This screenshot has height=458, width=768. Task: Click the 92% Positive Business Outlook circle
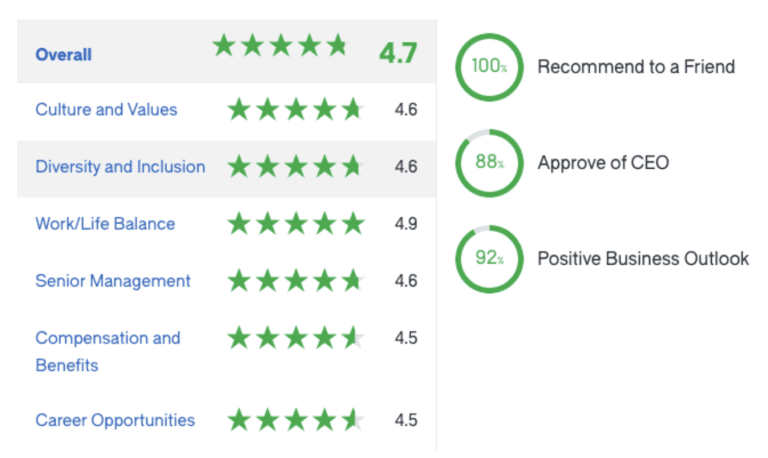coord(489,259)
